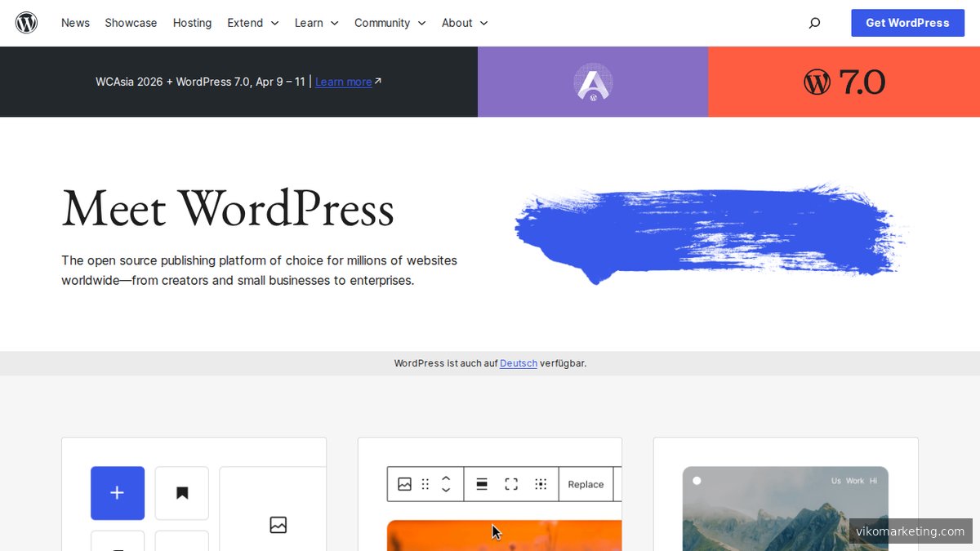Screen dimensions: 980x551
Task: Click the grid dots icon beside Replace
Action: coord(541,483)
